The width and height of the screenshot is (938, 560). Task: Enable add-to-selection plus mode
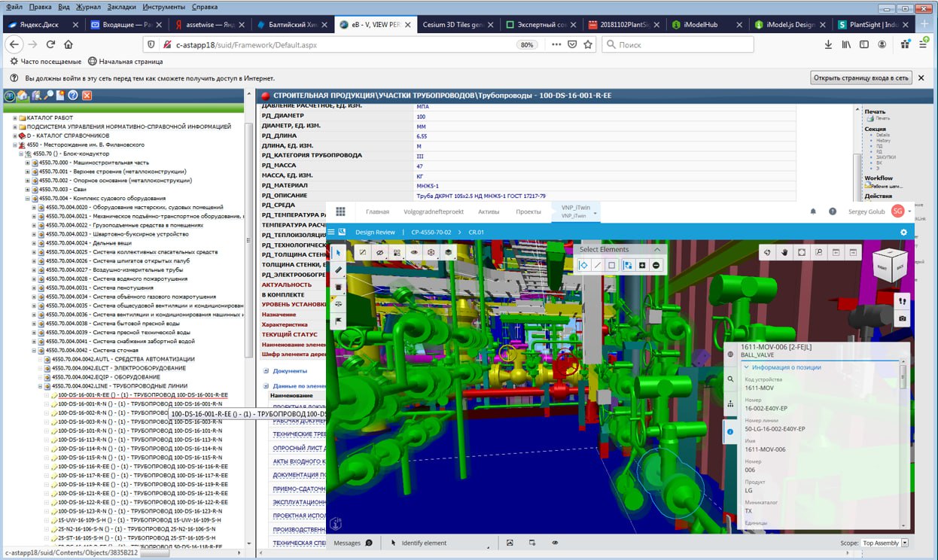coord(642,265)
